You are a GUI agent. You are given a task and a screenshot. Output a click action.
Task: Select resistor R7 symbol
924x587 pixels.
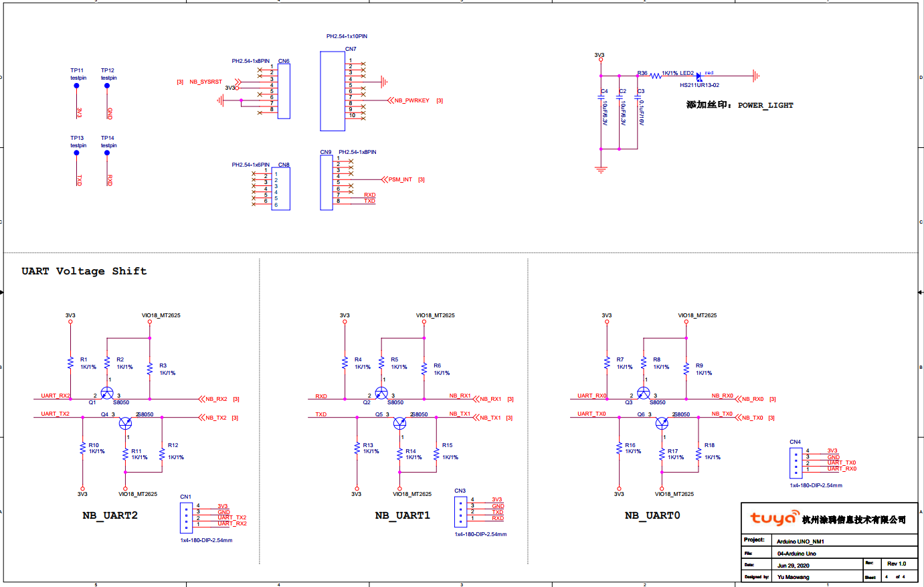607,363
